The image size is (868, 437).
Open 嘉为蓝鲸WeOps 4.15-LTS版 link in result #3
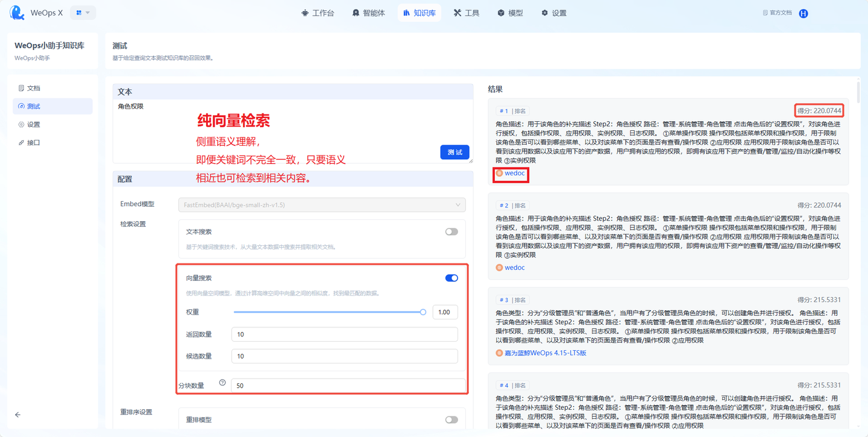[x=546, y=353]
